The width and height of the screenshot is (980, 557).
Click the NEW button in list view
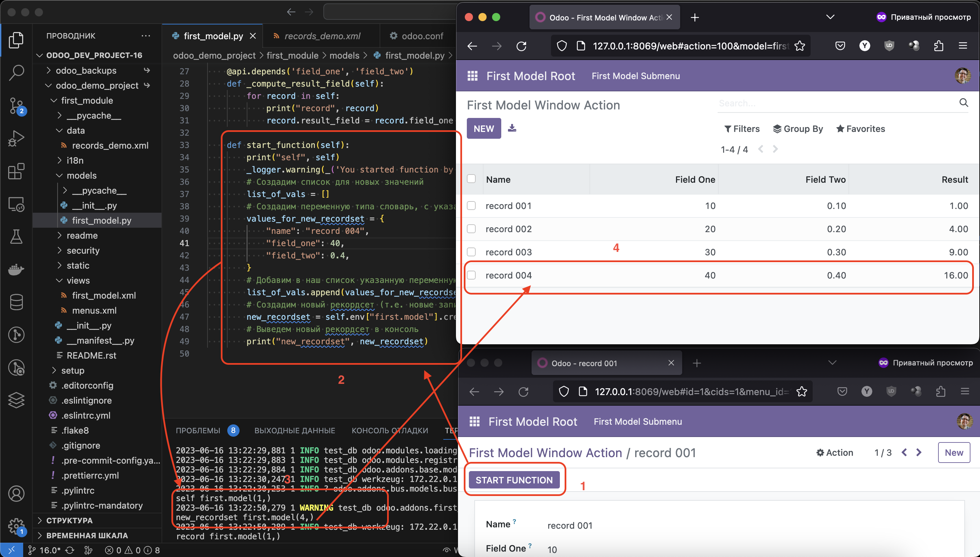[484, 129]
